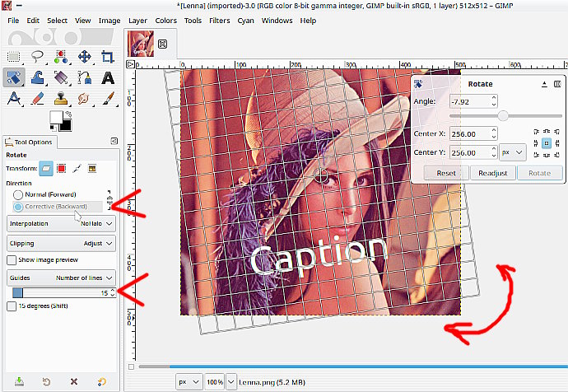Open the Guides dropdown
Image resolution: width=568 pixels, height=392 pixels.
pos(61,278)
